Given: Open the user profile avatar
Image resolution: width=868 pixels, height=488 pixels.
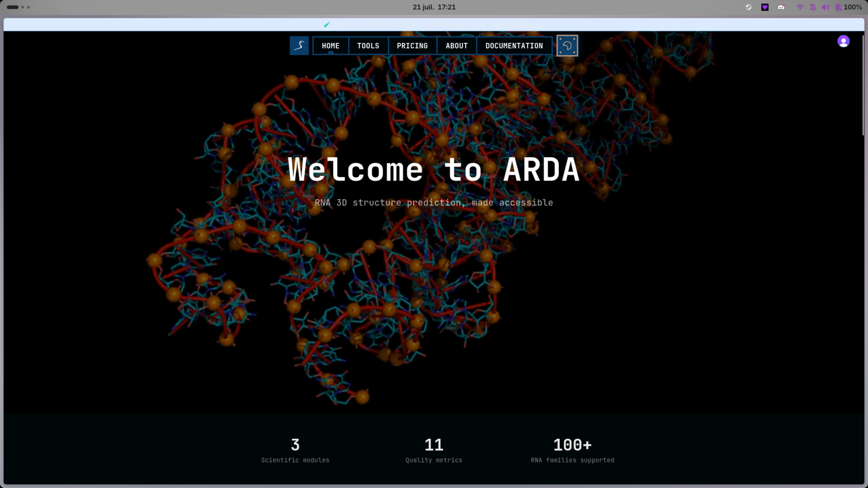Looking at the screenshot, I should pyautogui.click(x=843, y=41).
